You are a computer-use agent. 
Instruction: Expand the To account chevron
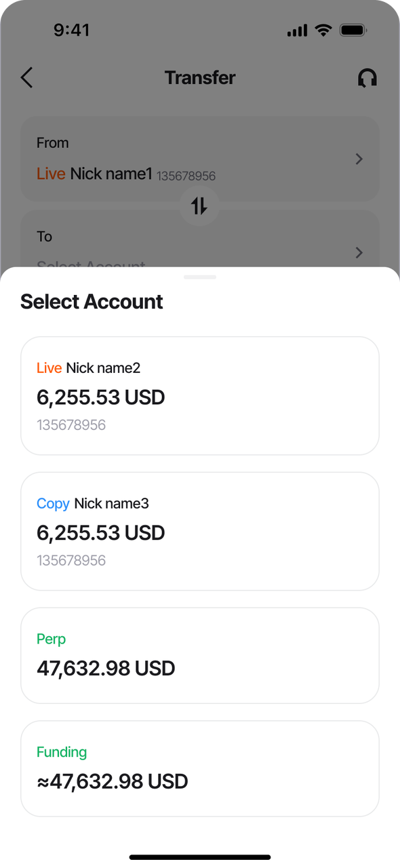[359, 253]
